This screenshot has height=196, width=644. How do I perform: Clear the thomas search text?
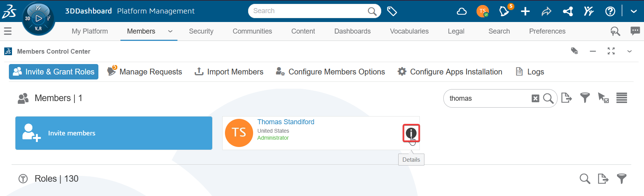click(535, 98)
